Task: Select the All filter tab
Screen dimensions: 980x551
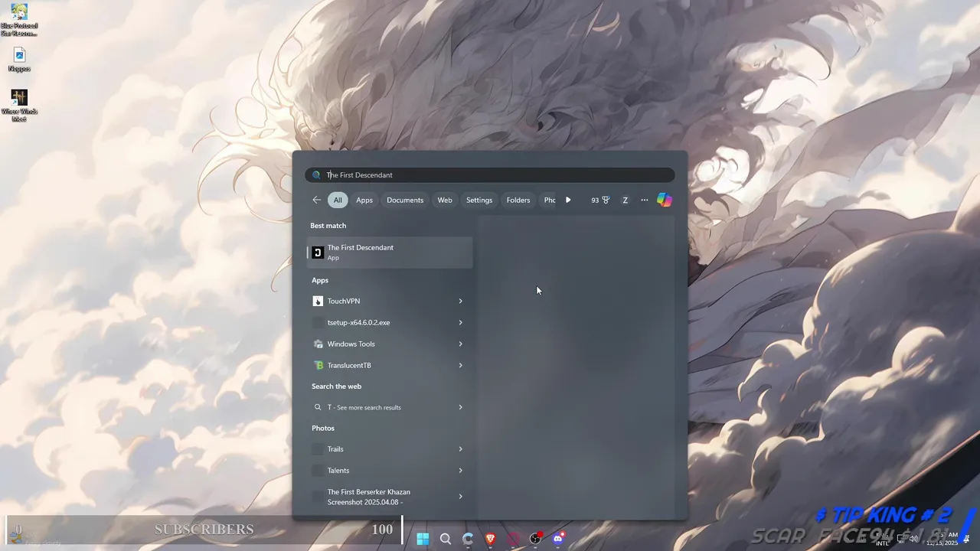Action: (338, 200)
